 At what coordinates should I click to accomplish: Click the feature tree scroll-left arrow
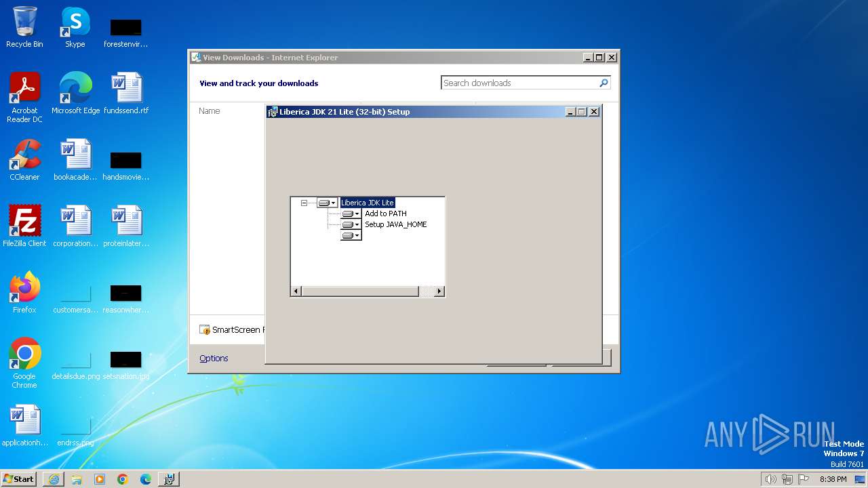[x=296, y=291]
